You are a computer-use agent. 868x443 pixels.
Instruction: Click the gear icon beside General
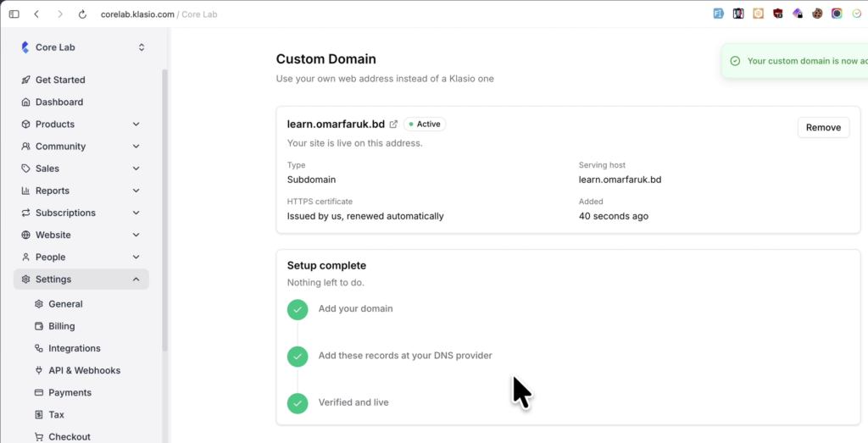(x=39, y=304)
